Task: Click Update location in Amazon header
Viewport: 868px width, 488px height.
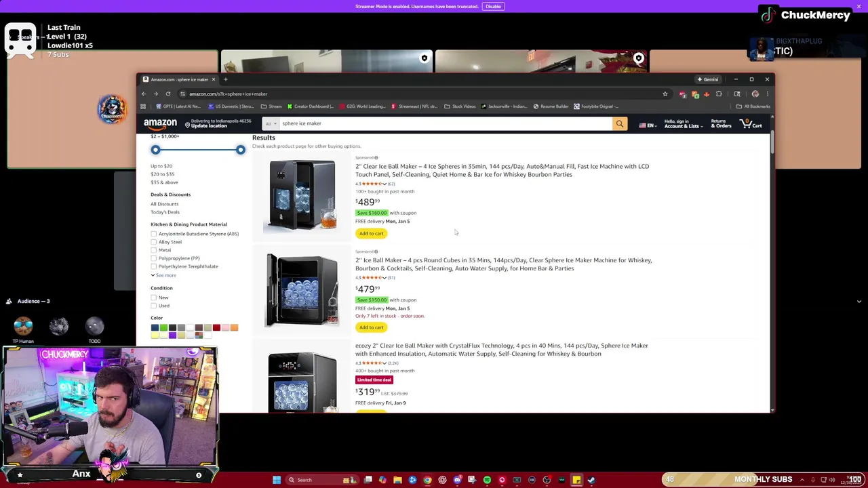Action: [209, 126]
